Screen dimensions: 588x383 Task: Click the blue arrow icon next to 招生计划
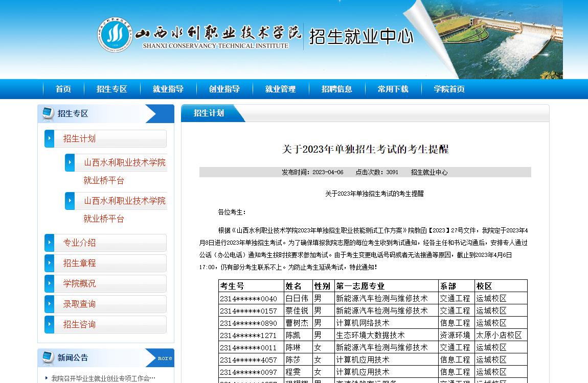(49, 138)
